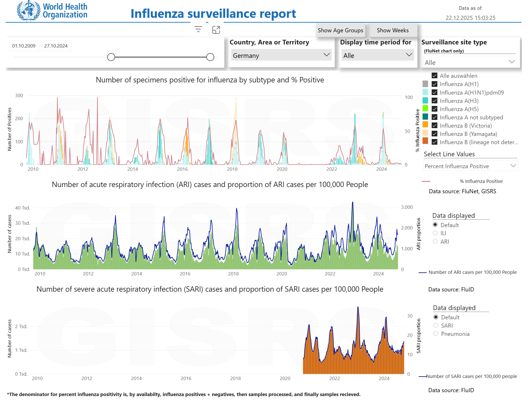Click the Influenza A(H3) teal legend swatch

[425, 100]
